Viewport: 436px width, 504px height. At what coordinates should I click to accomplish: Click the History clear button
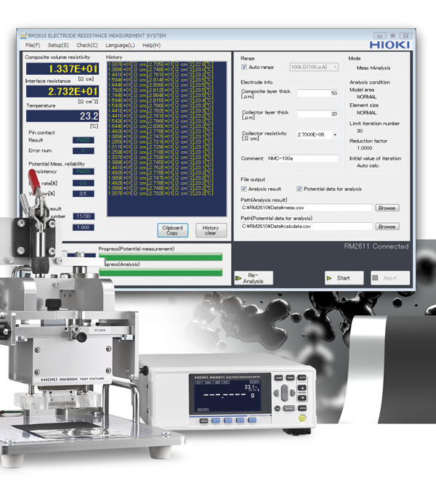pyautogui.click(x=211, y=230)
